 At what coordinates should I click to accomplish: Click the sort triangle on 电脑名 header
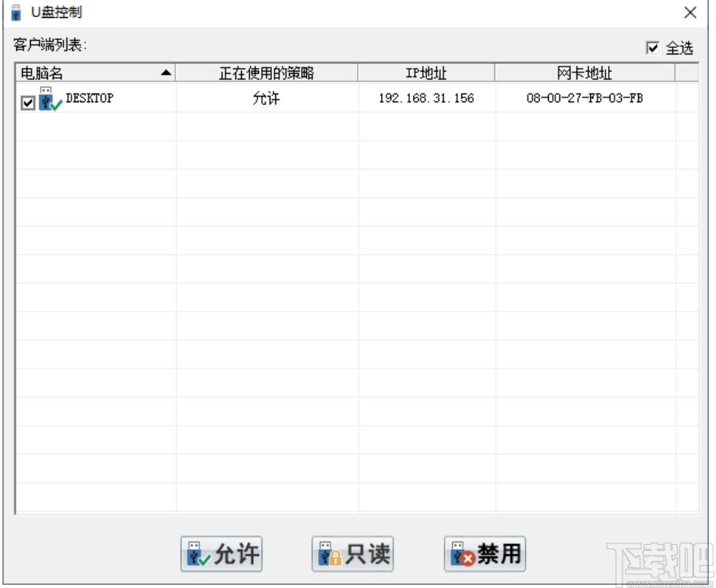166,71
